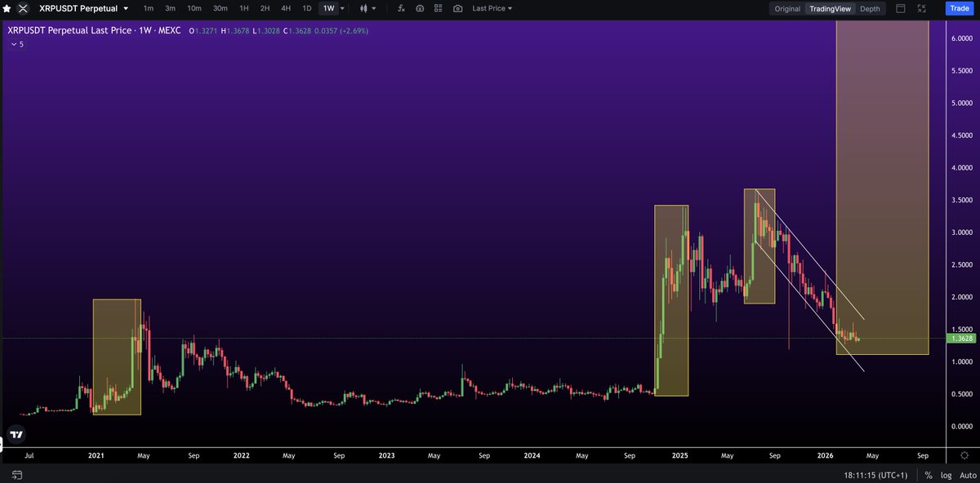This screenshot has width=980, height=483.
Task: Click the 2022 time axis label
Action: [241, 456]
